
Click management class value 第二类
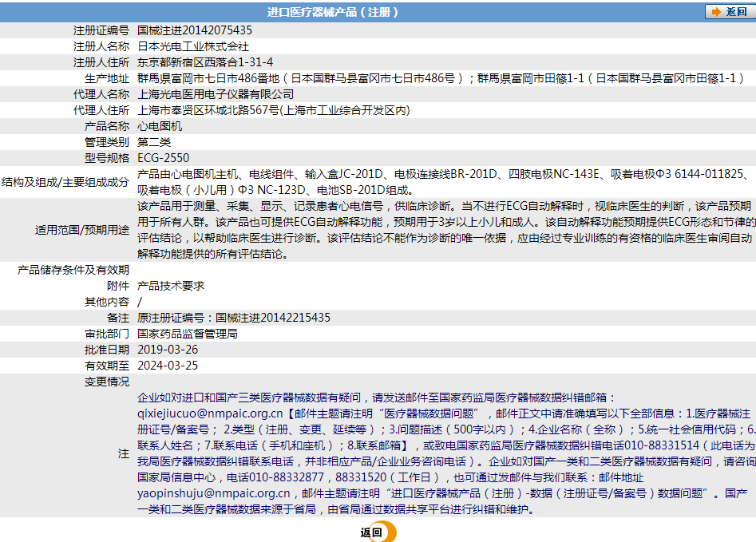point(154,142)
